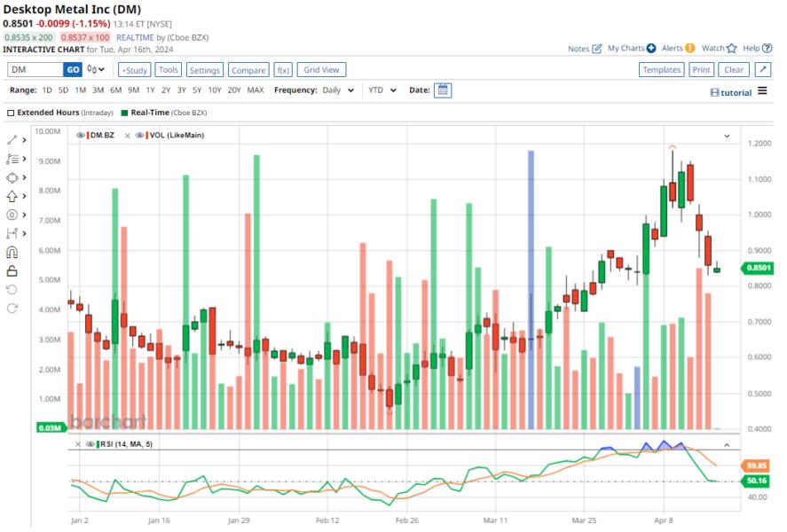The image size is (787, 532).
Task: Click the tutorial video icon
Action: [x=715, y=93]
